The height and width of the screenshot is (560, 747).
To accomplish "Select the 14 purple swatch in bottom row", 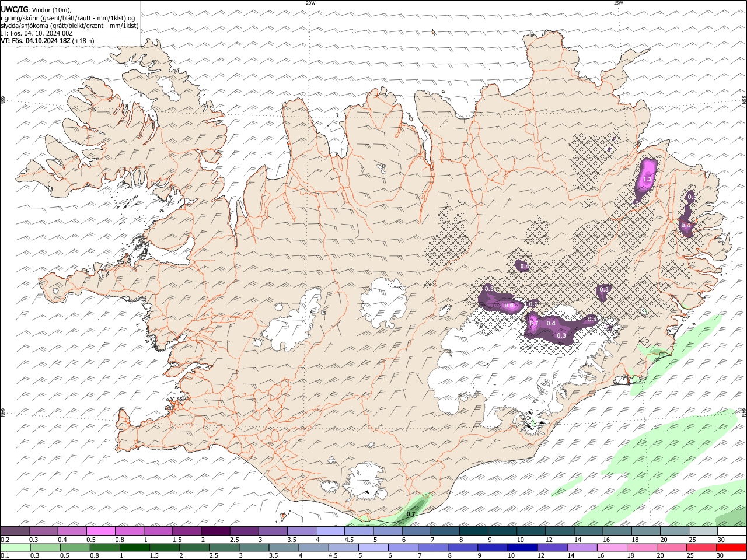I will 581,548.
